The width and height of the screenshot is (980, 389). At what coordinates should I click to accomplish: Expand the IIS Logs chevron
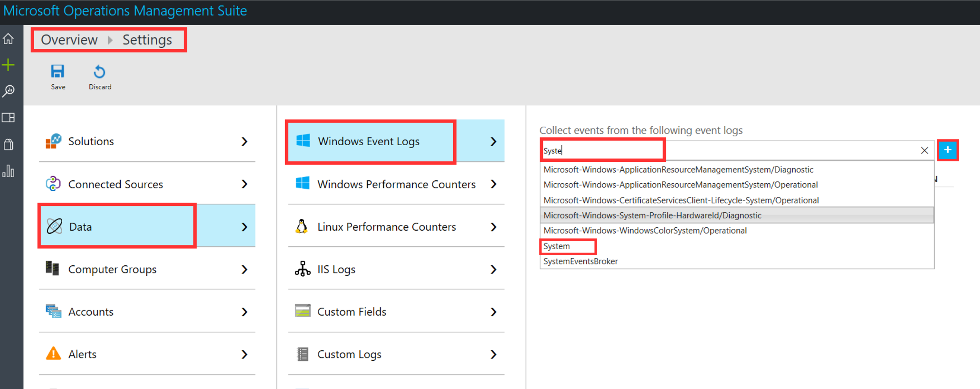click(494, 269)
